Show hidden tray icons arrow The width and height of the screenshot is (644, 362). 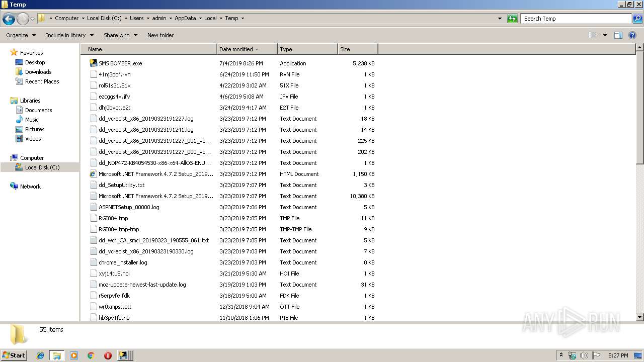[x=561, y=355]
